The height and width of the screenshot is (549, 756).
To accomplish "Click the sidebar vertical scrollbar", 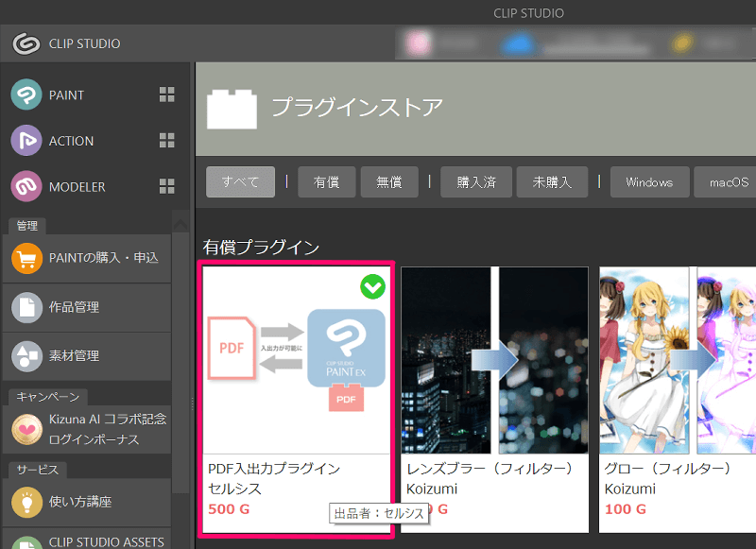I will point(180,364).
